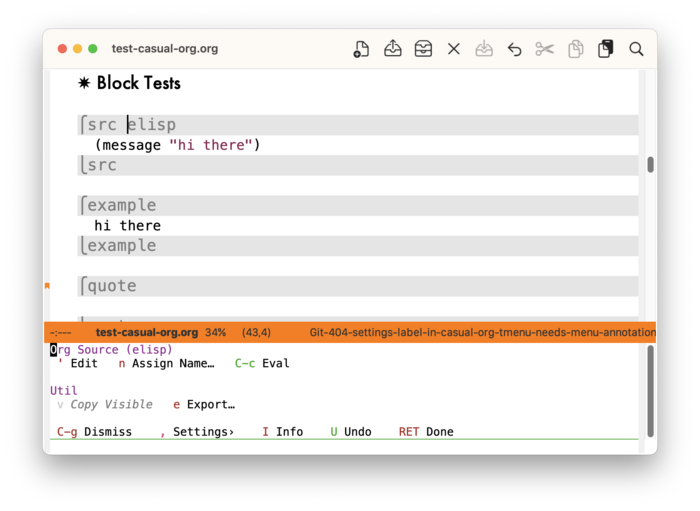Click the disabled Copy Visible entry
This screenshot has width=700, height=511.
pyautogui.click(x=105, y=404)
